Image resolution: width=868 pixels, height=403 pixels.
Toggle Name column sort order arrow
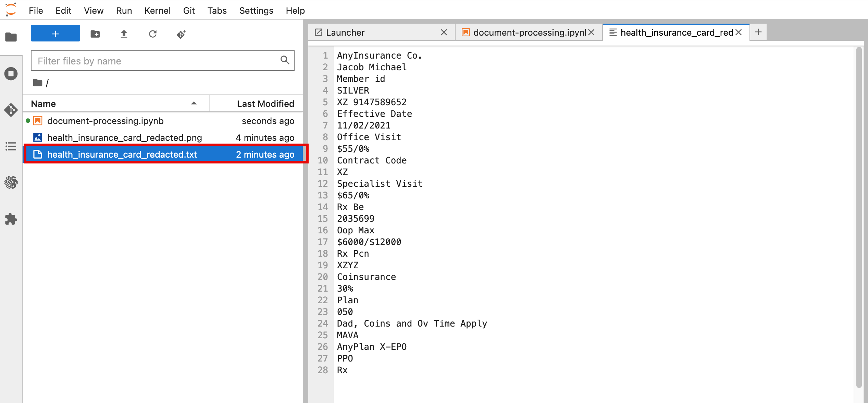coord(194,103)
